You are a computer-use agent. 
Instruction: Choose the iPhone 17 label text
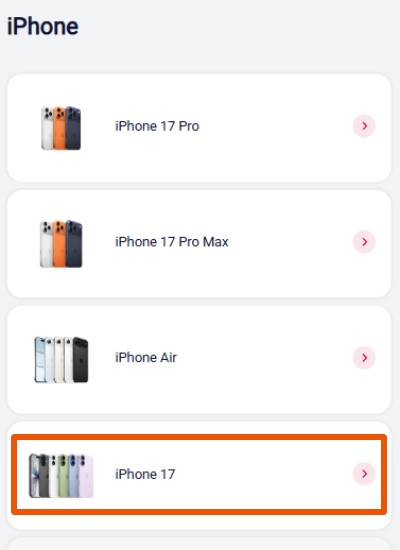[x=145, y=474]
